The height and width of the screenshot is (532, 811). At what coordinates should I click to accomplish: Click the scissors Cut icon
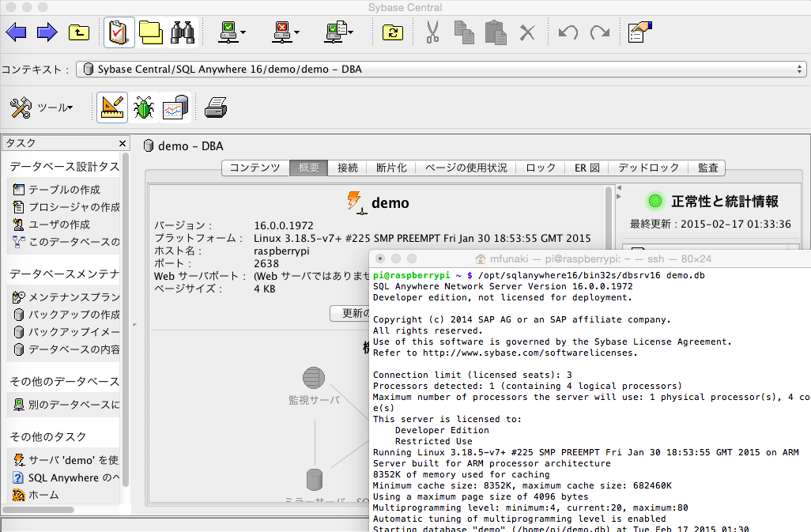(432, 32)
